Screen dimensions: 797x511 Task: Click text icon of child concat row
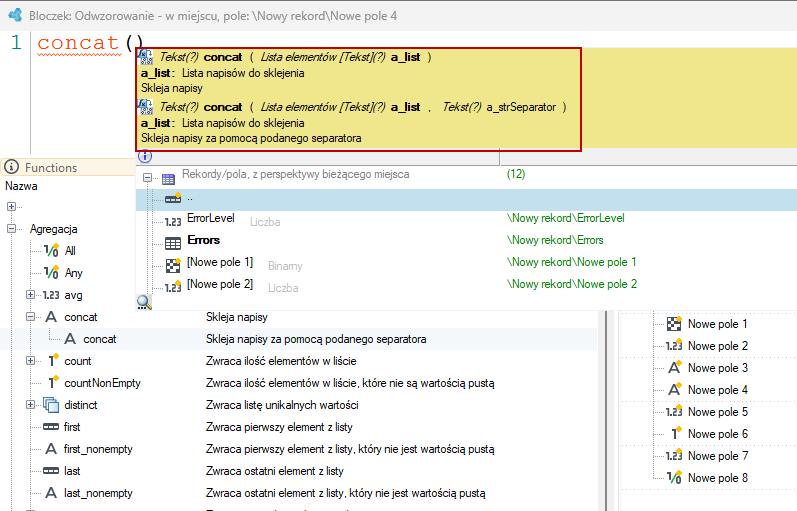pos(70,339)
